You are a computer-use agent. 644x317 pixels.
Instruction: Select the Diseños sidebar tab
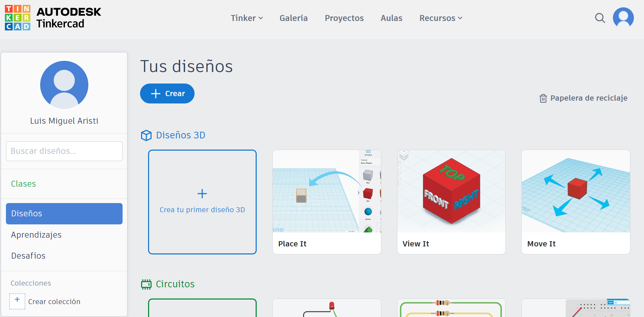pos(64,214)
